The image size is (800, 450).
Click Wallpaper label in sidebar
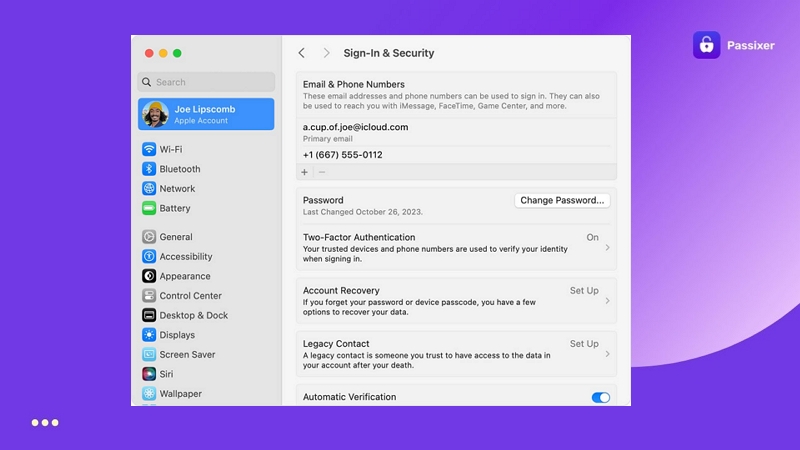181,394
